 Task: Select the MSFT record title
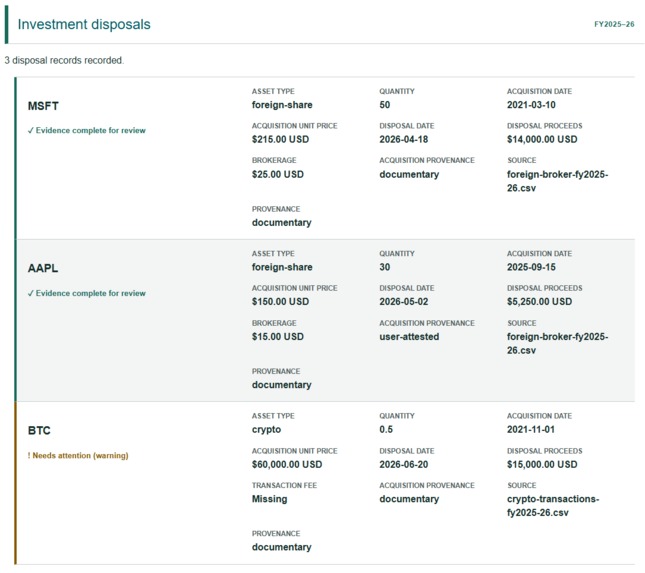43,106
